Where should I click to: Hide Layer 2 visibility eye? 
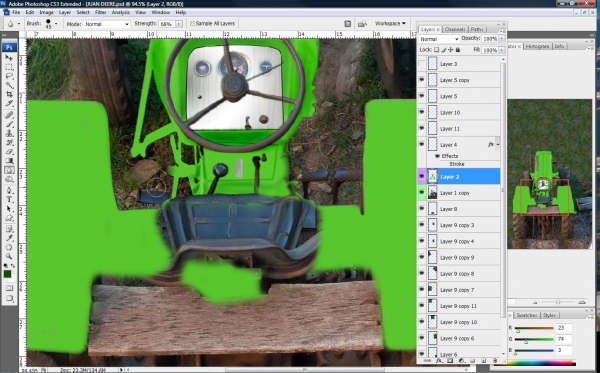point(421,176)
